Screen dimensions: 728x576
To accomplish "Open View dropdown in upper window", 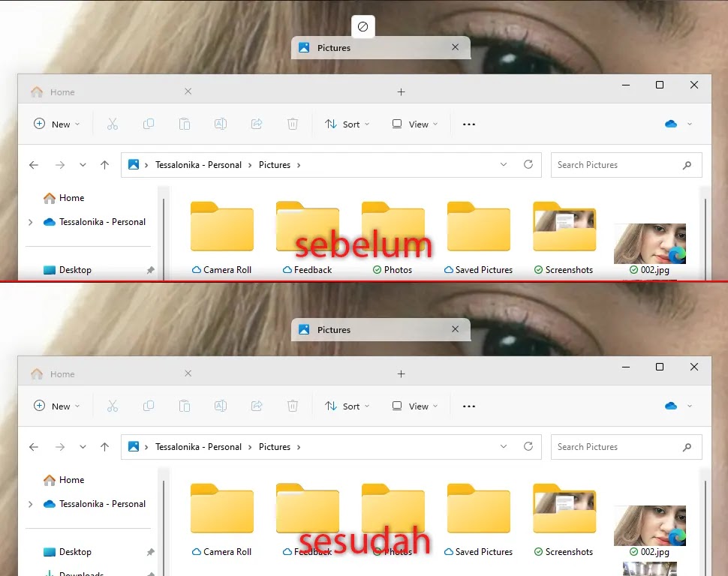I will tap(415, 124).
